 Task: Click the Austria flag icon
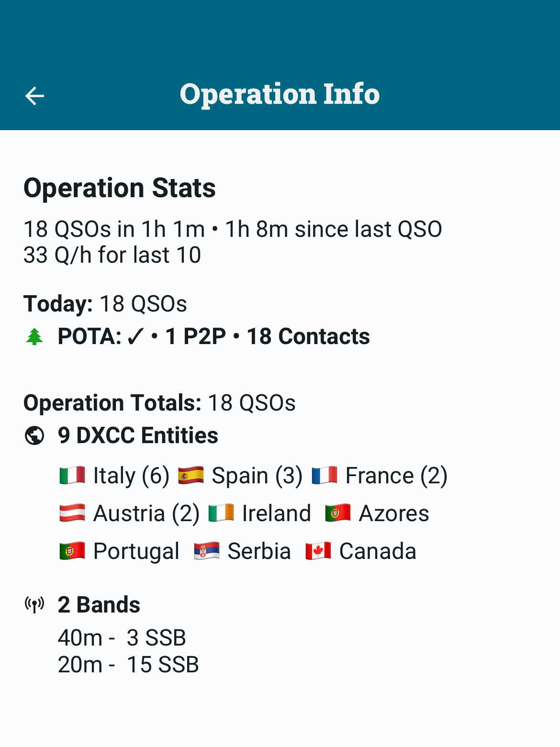(72, 513)
